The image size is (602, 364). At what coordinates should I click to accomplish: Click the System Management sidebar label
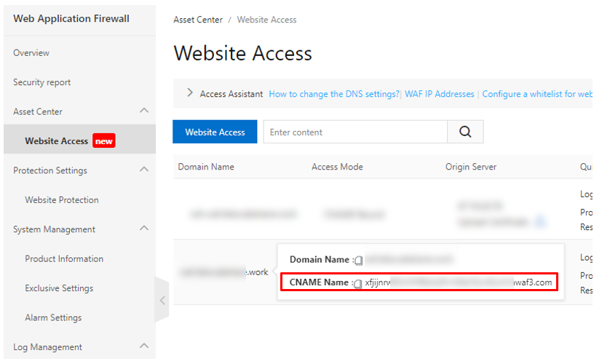[54, 229]
